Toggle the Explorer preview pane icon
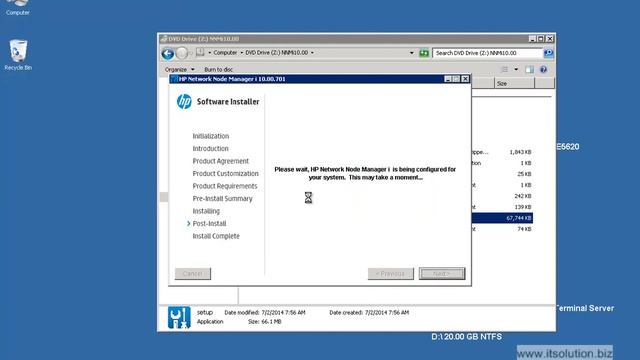This screenshot has width=640, height=360. pos(529,69)
